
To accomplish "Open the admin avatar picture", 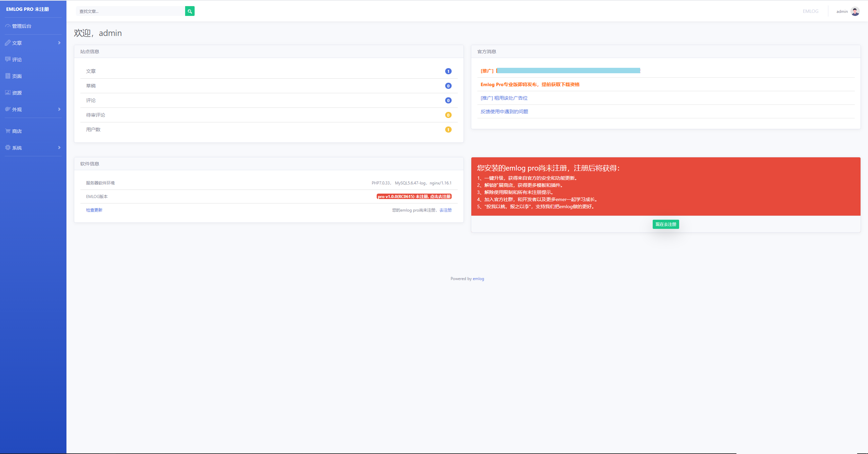I will (855, 11).
